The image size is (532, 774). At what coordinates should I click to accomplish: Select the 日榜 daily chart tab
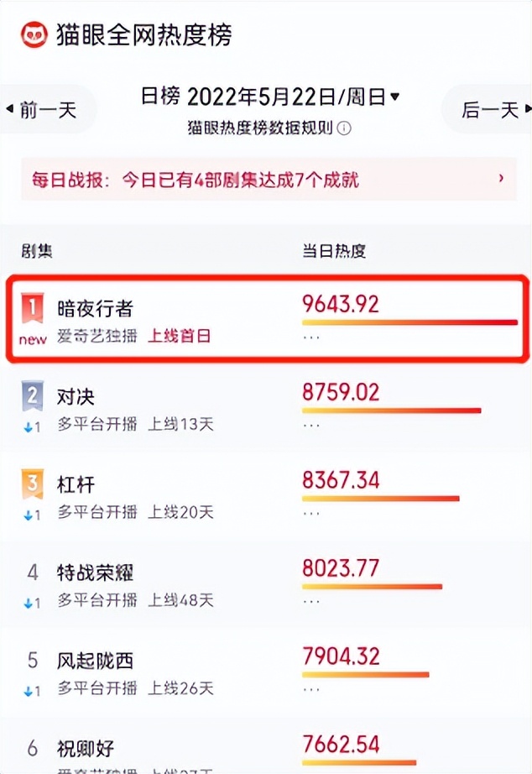point(160,97)
